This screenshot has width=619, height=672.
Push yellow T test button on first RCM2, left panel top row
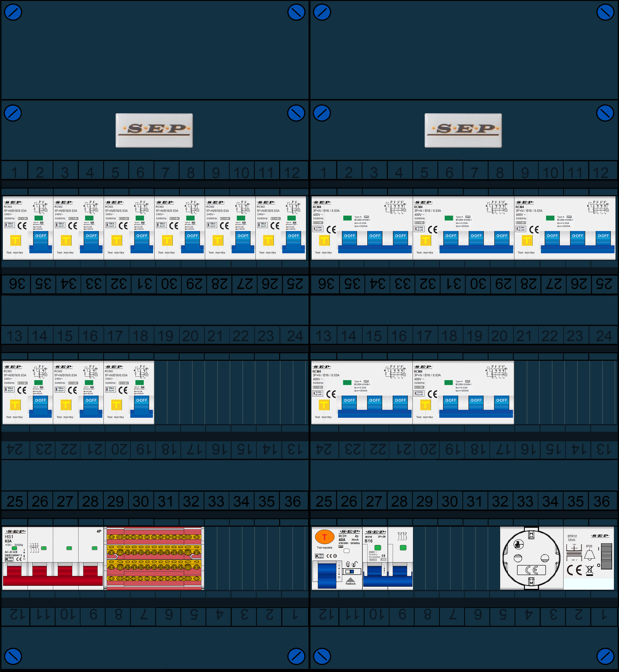click(x=15, y=240)
